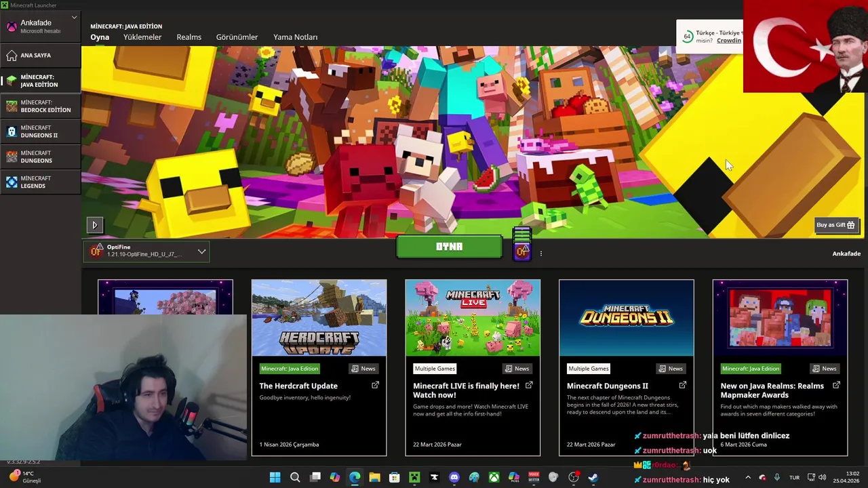The width and height of the screenshot is (868, 488).
Task: Click Multiple Games tag on Minecraft LIVE card
Action: coord(435,369)
